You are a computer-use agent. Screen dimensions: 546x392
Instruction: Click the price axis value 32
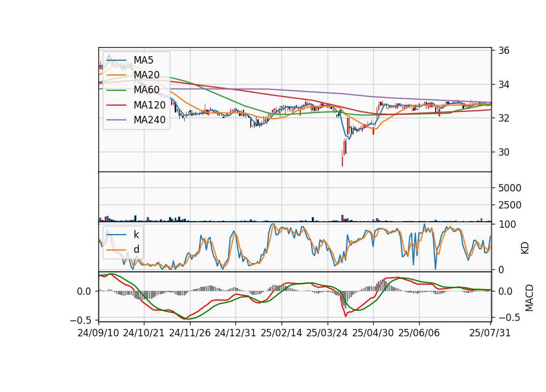pos(503,118)
